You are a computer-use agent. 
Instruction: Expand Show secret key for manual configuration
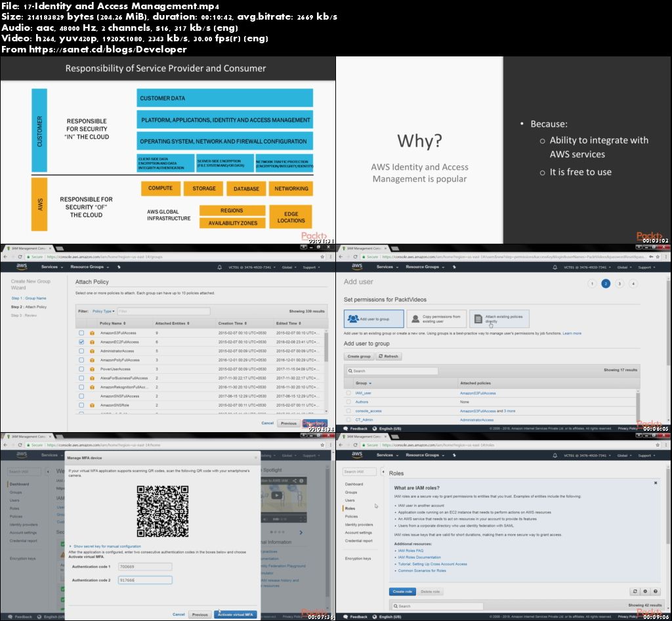[x=105, y=546]
